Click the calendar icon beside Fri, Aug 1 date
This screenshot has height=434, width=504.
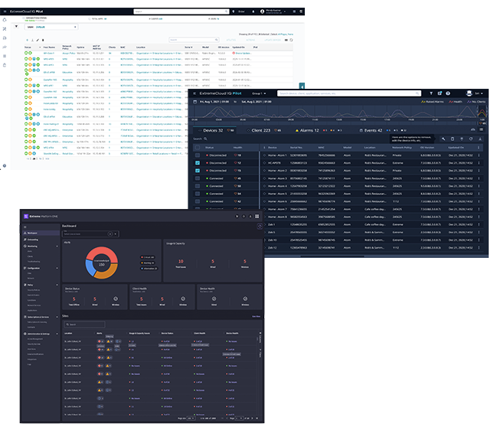coord(195,102)
